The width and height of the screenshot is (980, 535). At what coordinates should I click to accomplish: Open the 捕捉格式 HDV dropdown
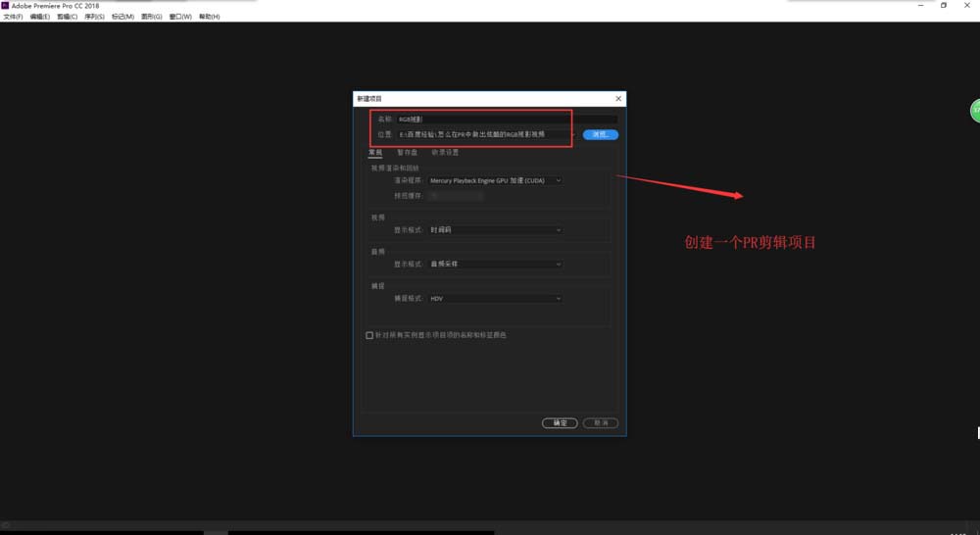[x=495, y=299]
